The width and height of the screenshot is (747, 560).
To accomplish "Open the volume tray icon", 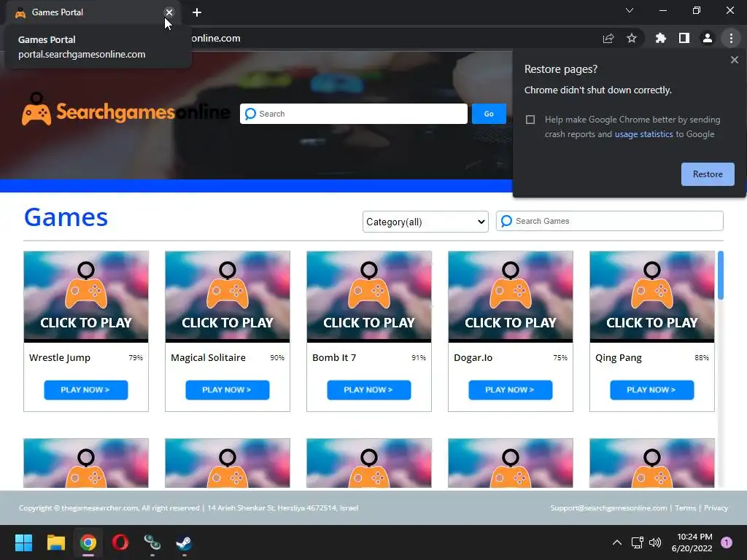I will pos(655,542).
